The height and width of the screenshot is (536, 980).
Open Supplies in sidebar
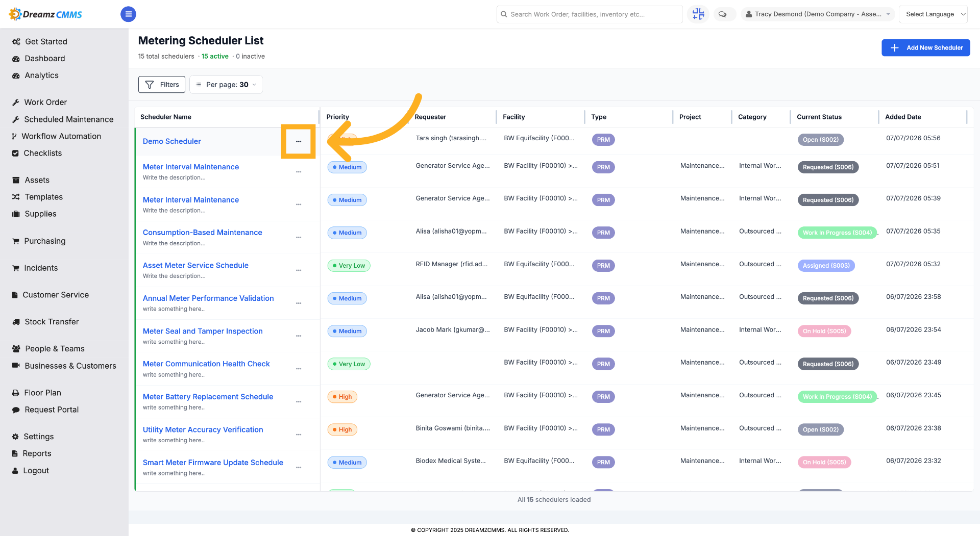tap(40, 214)
